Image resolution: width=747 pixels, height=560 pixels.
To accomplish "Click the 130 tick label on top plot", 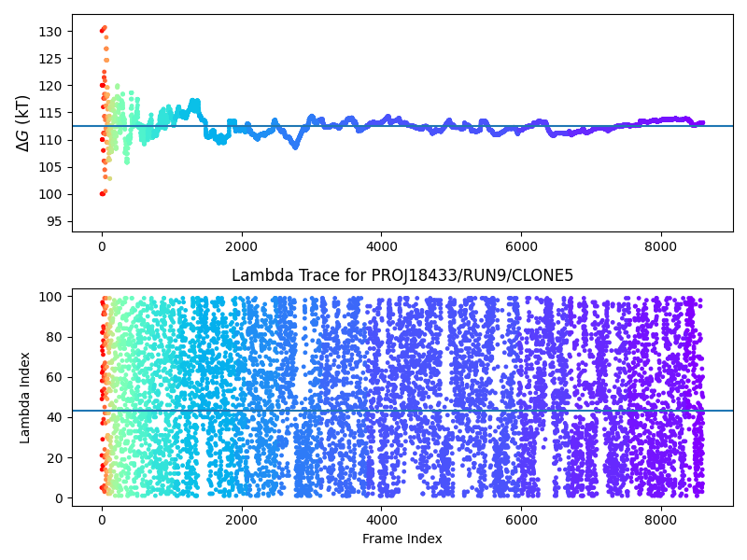I will [x=50, y=32].
